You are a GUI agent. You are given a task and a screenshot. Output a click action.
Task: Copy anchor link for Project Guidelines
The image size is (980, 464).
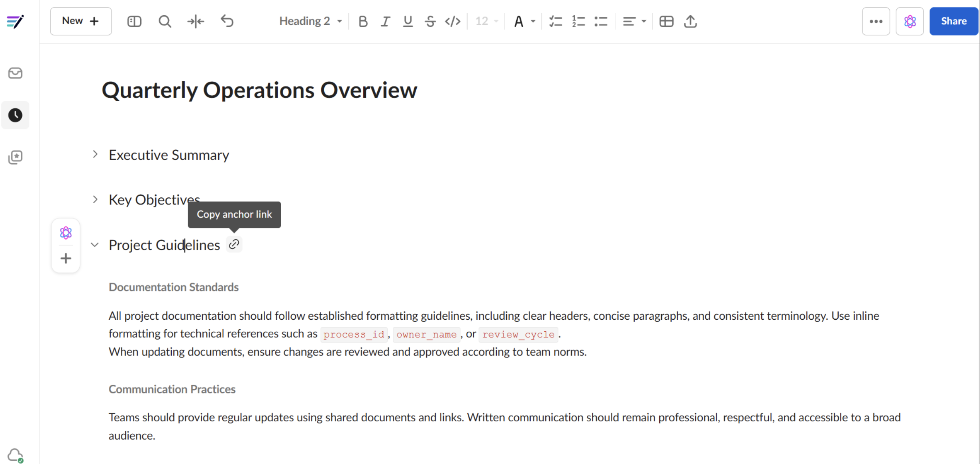point(234,244)
